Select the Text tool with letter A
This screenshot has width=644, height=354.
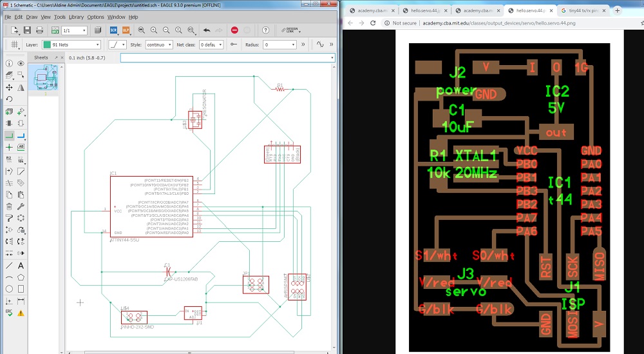tap(21, 266)
